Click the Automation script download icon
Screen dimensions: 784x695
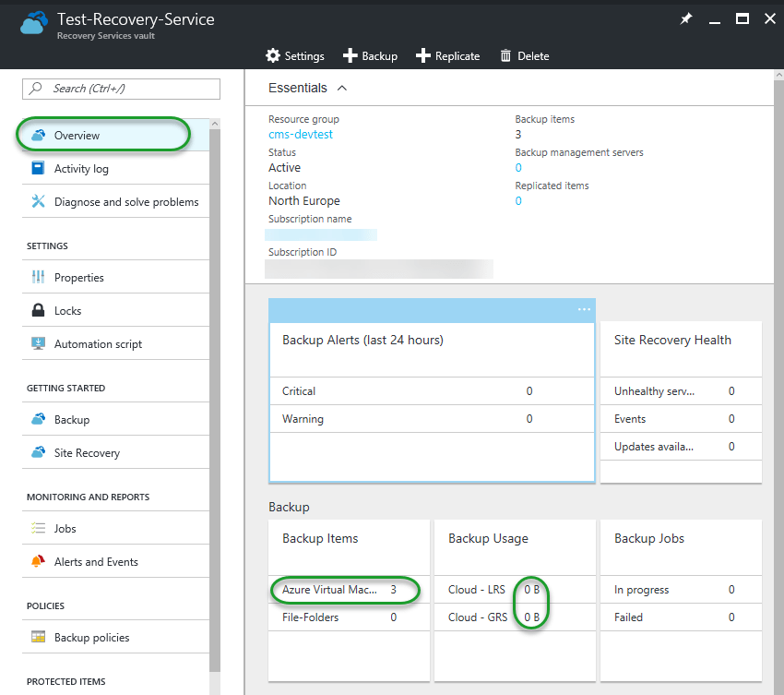coord(38,343)
